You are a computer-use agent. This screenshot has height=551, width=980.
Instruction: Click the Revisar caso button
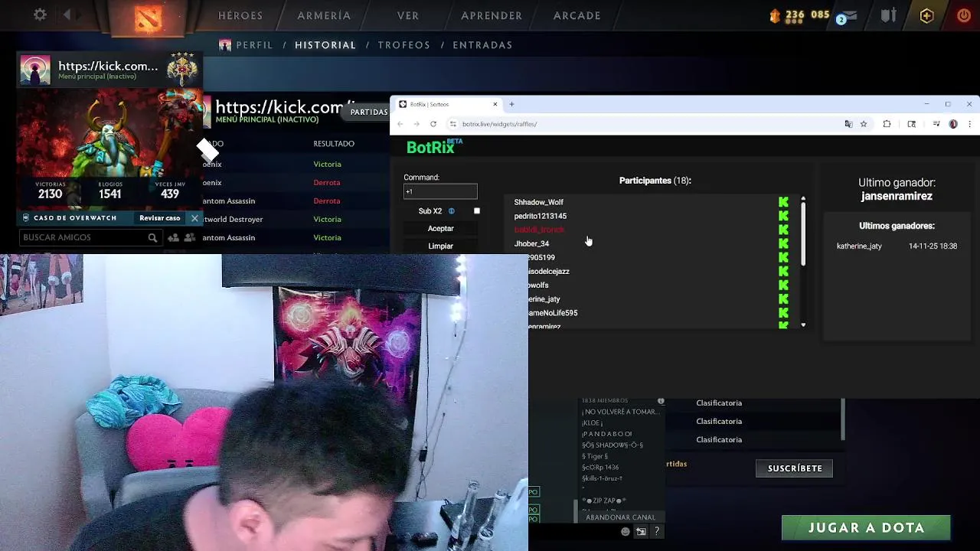click(x=159, y=218)
